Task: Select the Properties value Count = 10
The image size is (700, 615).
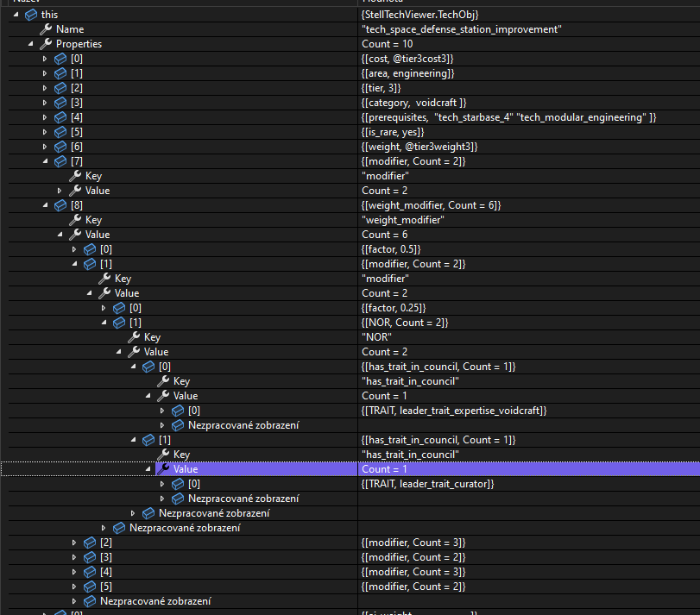Action: coord(387,44)
